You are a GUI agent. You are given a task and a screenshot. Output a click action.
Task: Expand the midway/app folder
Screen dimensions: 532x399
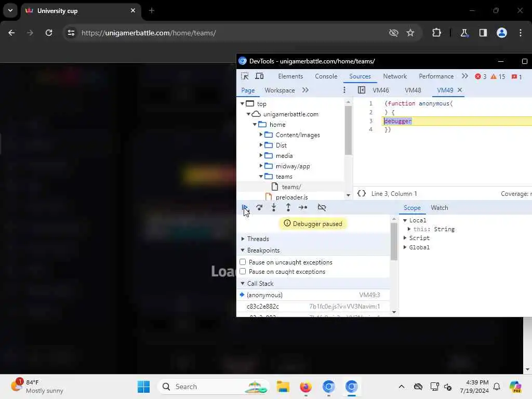261,166
